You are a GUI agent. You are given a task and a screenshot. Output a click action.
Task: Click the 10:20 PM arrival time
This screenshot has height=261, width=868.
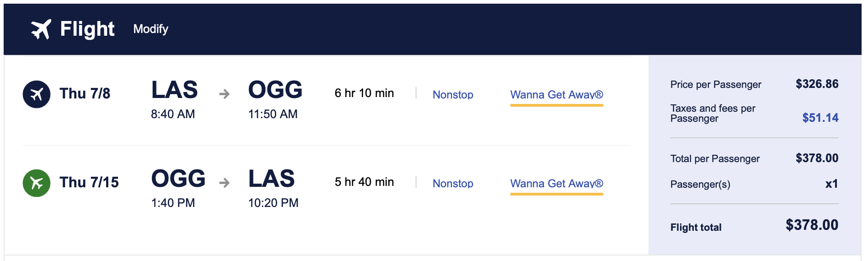coord(273,203)
